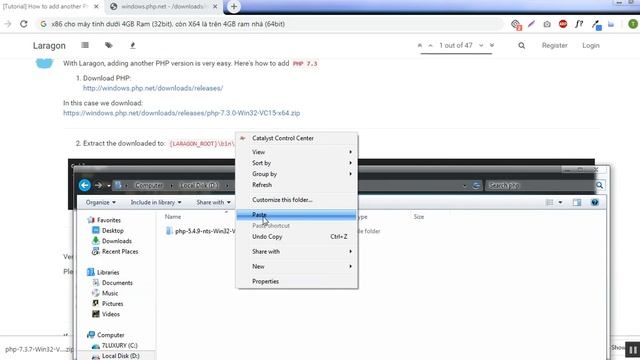This screenshot has width=640, height=360.
Task: Select Catalyst Control Center menu entry
Action: click(297, 138)
